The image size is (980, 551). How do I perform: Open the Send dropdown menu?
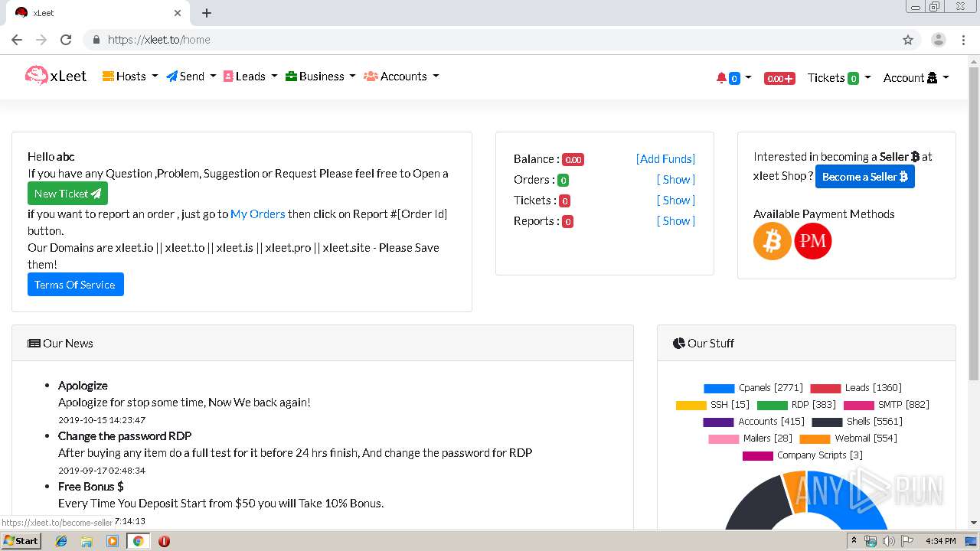(x=191, y=77)
